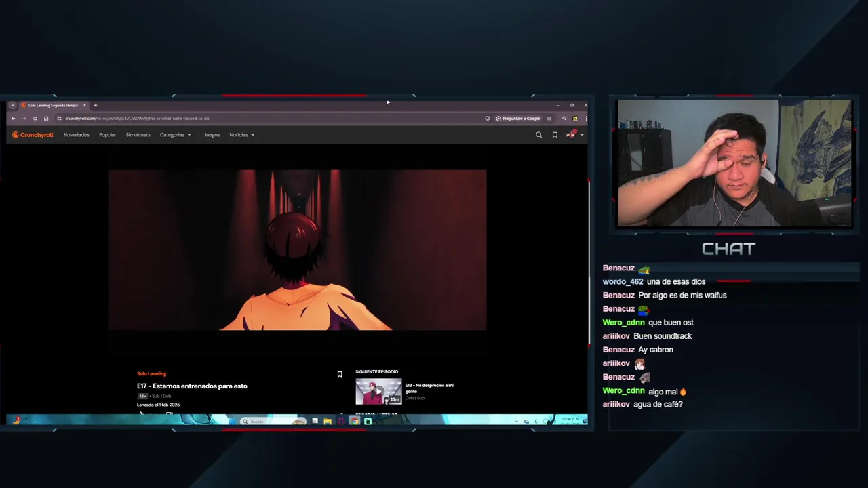Open a new browser tab
Screen dimensions: 868x488
coord(96,105)
